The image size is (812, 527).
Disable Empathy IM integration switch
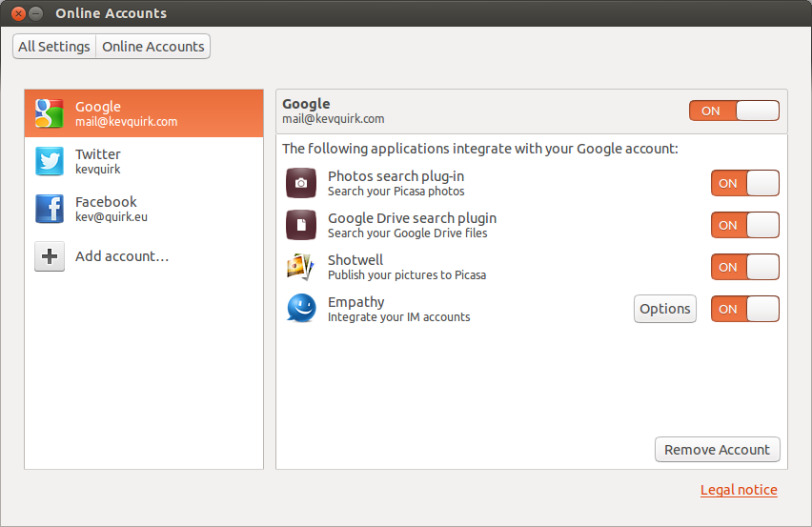(x=744, y=309)
